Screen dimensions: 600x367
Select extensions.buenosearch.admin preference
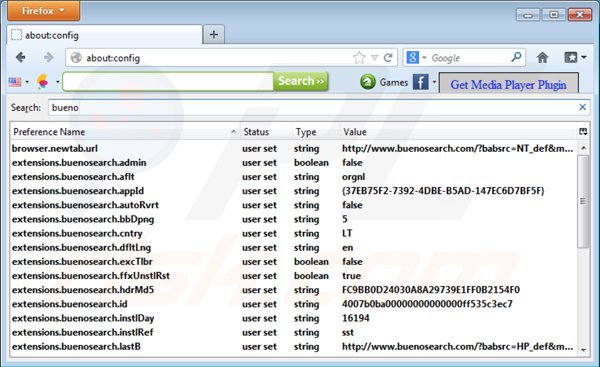point(293,163)
